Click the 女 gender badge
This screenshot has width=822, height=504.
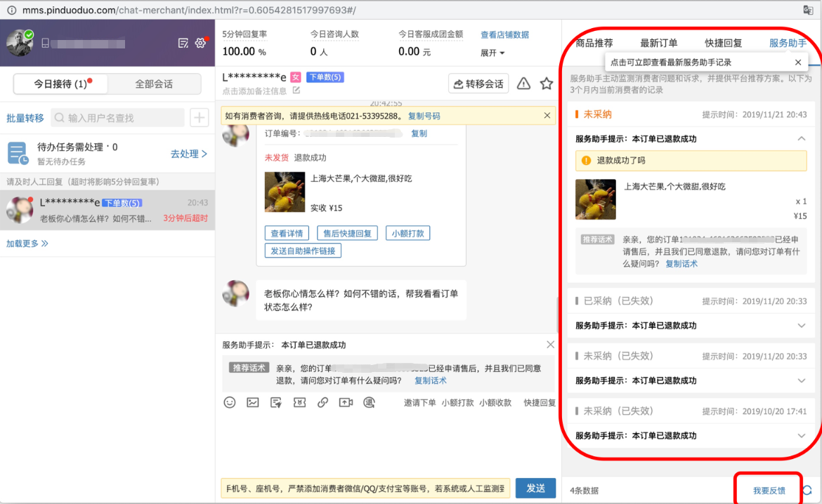pos(296,77)
